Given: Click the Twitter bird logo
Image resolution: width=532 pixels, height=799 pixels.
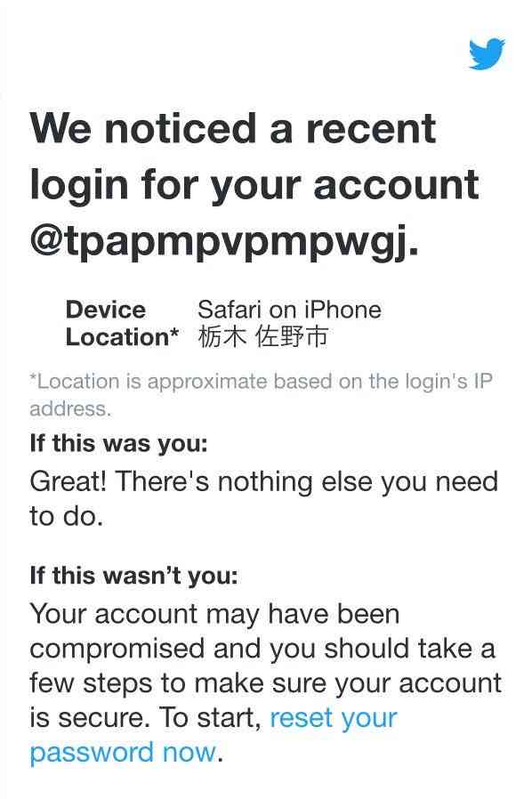Looking at the screenshot, I should point(487,53).
